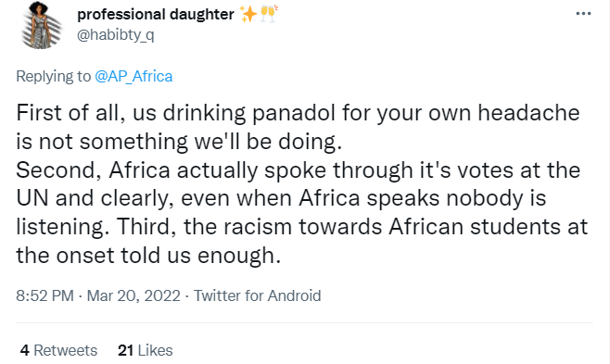Screen dimensions: 610x364
Task: Click the word "Second," in the tweet
Action: [x=58, y=170]
